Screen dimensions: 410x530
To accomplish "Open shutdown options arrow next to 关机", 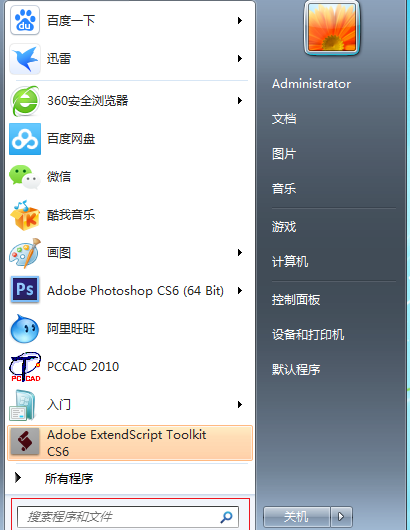I will point(341,516).
